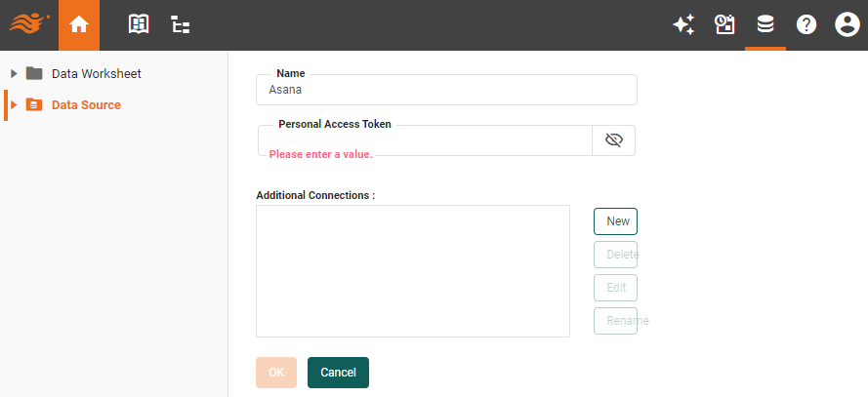Click the Home icon in top bar
This screenshot has width=868, height=397.
[79, 25]
